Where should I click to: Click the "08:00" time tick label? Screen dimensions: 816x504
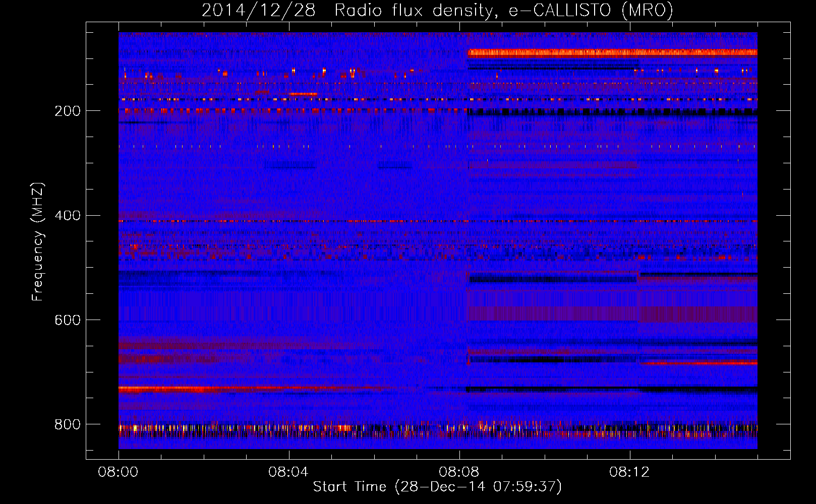(118, 472)
